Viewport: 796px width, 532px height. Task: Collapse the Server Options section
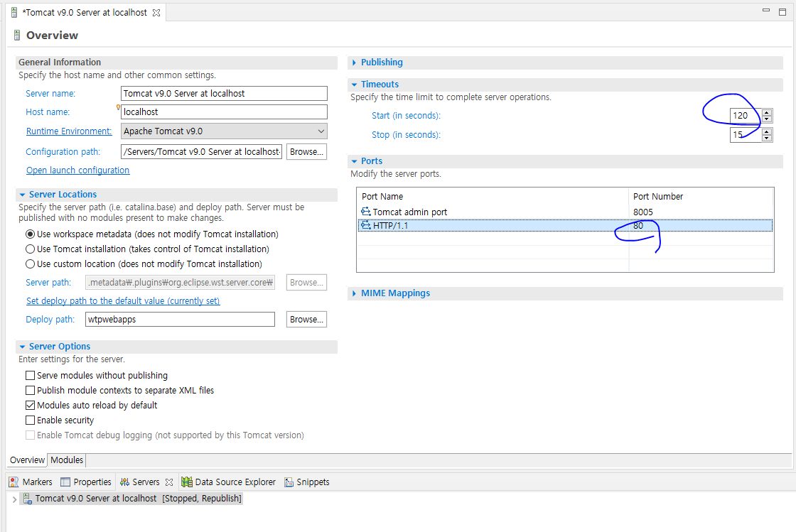[22, 347]
